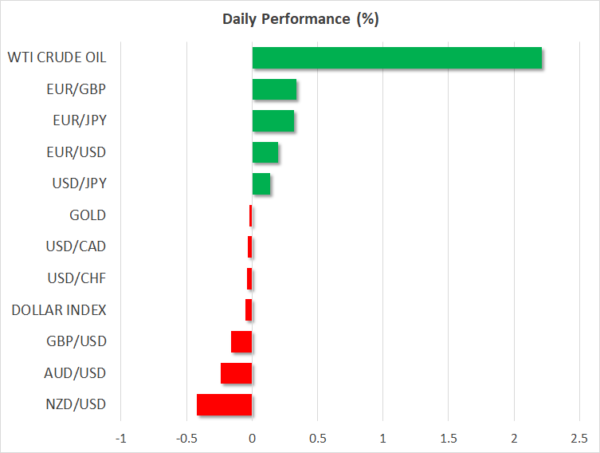Viewport: 600px width, 453px height.
Task: Click the GOLD category label
Action: (88, 215)
